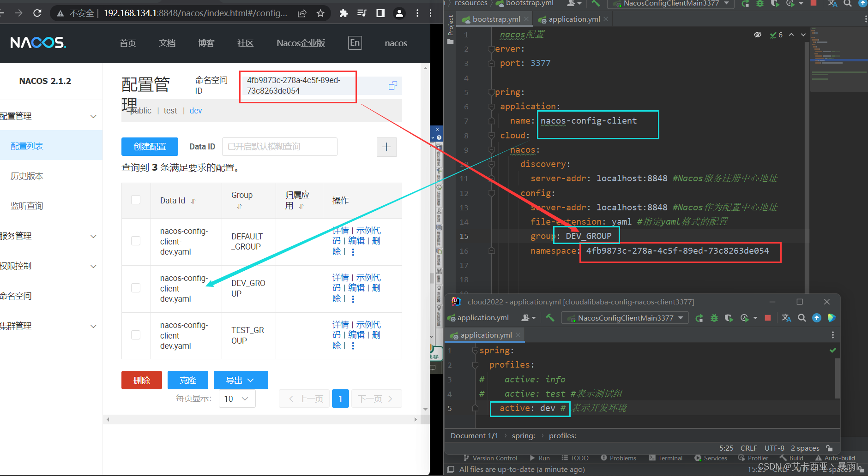Select 监听查询 in the sidebar
This screenshot has height=476, width=868.
tap(27, 206)
